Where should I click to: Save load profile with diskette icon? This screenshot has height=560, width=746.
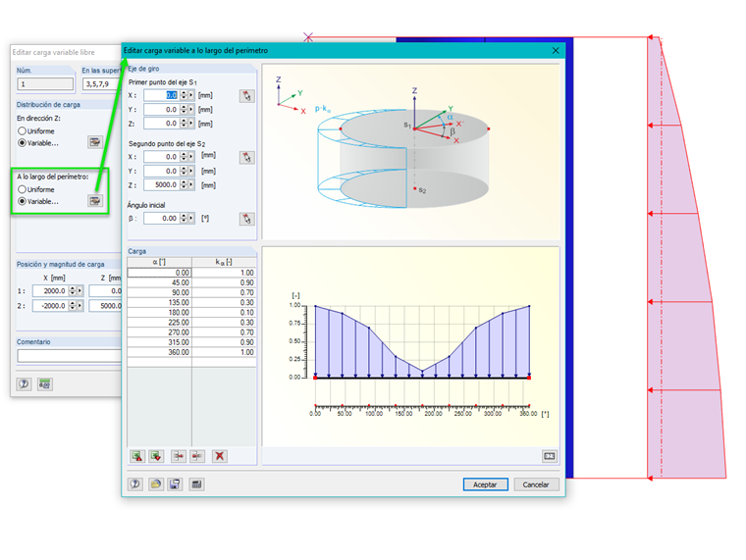[175, 484]
